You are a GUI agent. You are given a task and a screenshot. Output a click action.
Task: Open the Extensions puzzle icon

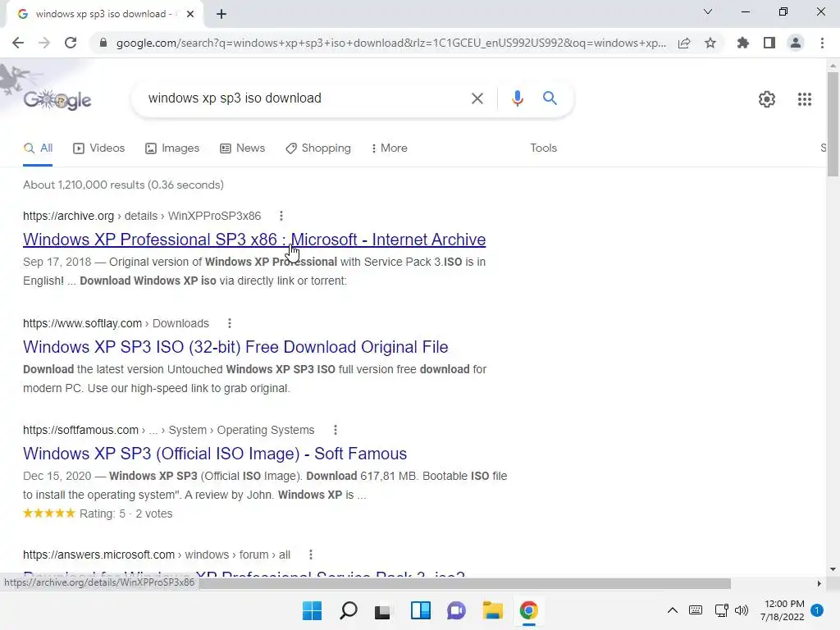tap(743, 43)
